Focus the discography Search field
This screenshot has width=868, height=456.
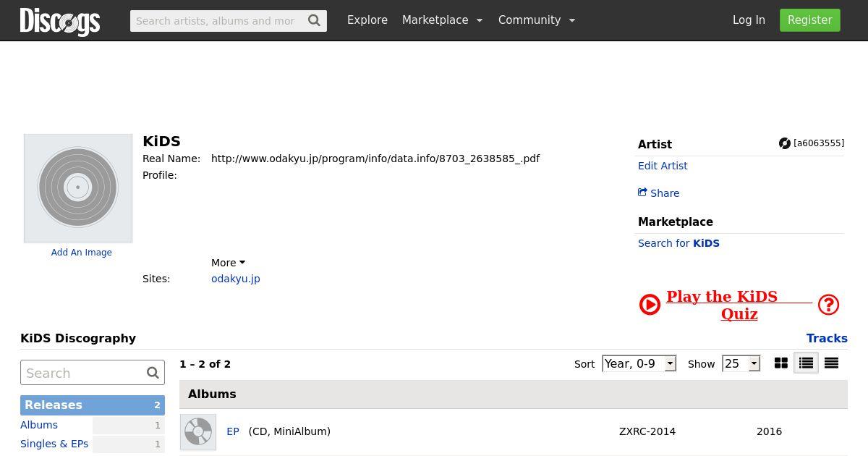[x=82, y=373]
